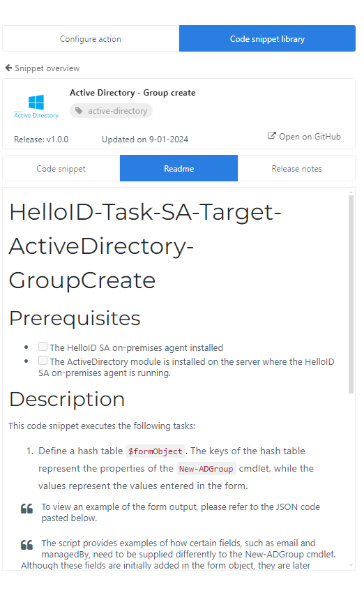364x593 pixels.
Task: Click the external link icon beside Open on GitHub
Action: 271,136
